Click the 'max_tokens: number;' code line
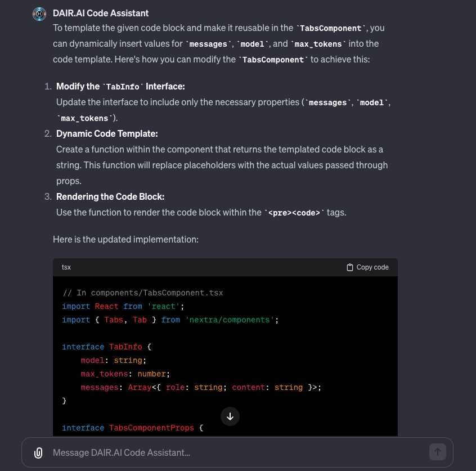 coord(125,374)
